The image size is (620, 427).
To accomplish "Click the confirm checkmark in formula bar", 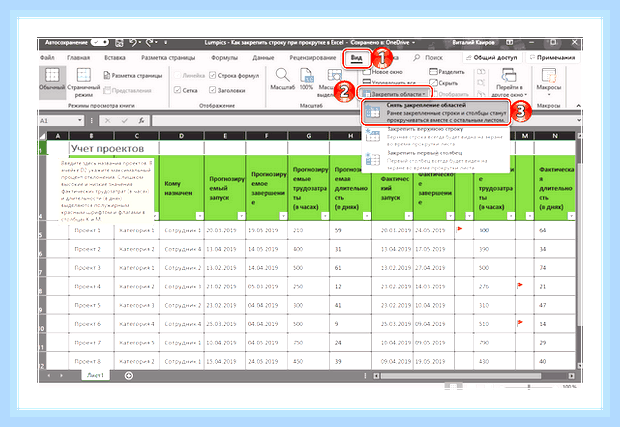I will point(125,121).
